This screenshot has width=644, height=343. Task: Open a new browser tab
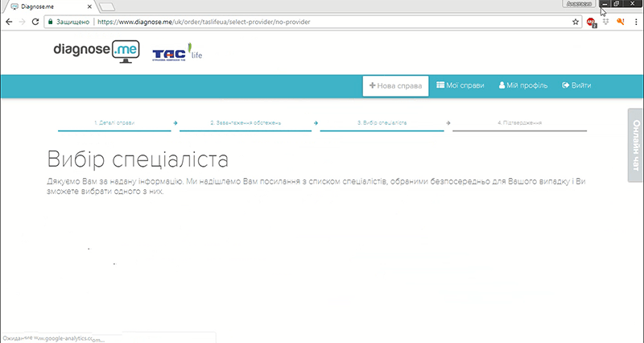click(x=107, y=6)
